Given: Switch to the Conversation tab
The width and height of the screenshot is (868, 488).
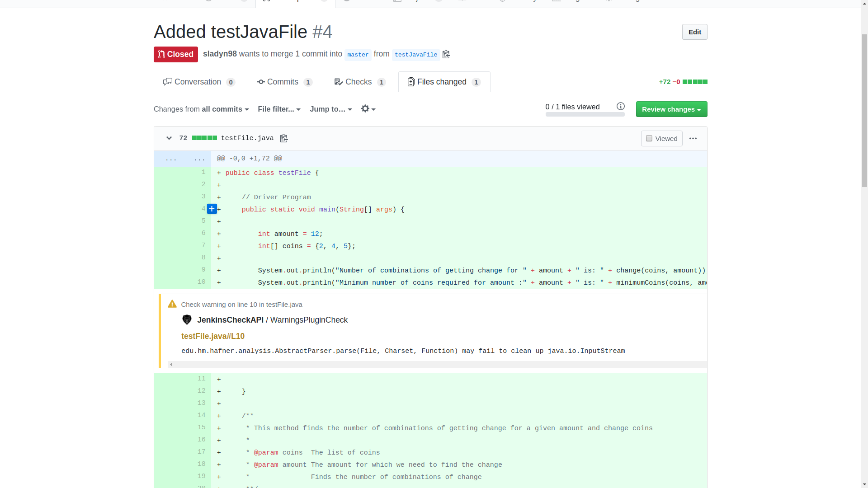Looking at the screenshot, I should tap(199, 82).
